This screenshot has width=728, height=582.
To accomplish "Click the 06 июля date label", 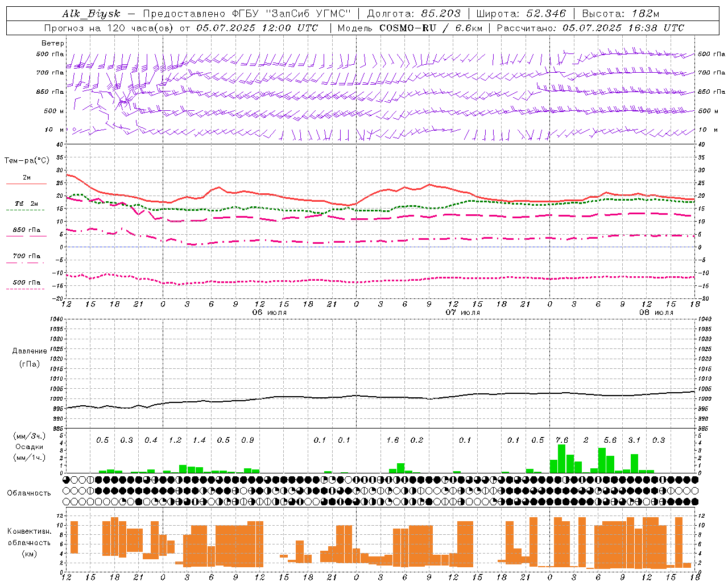I will (270, 313).
